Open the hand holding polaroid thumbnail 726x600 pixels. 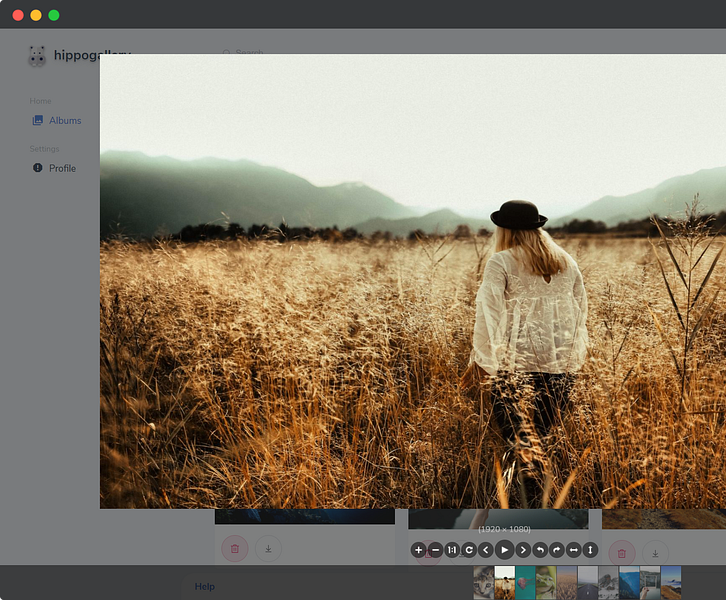point(651,583)
